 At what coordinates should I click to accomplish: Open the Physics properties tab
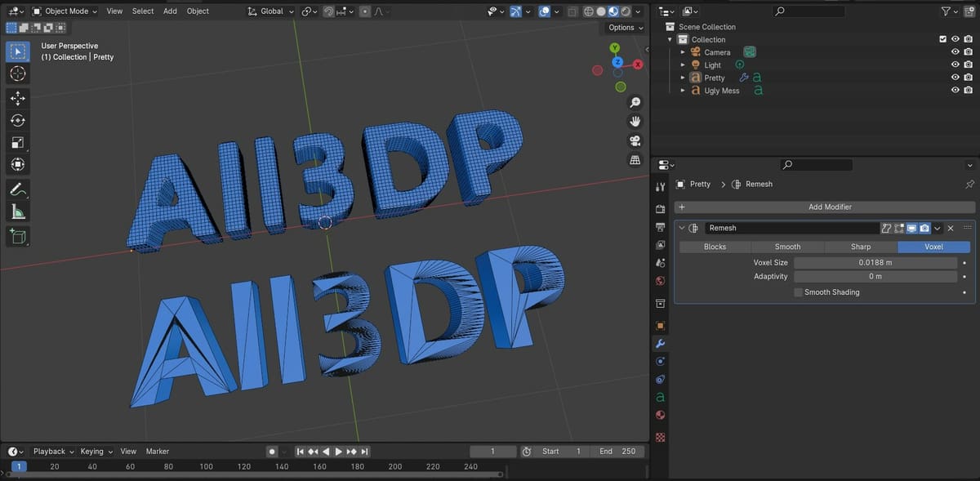[661, 361]
